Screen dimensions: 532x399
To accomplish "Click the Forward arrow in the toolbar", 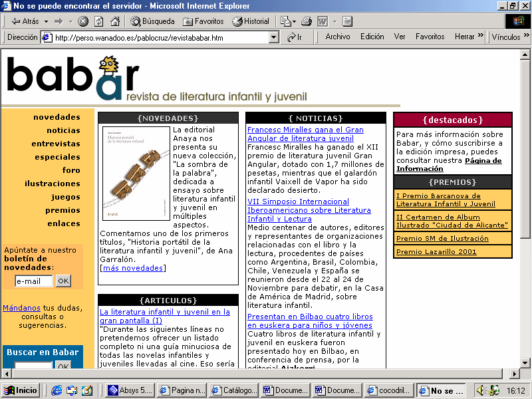I will 59,21.
